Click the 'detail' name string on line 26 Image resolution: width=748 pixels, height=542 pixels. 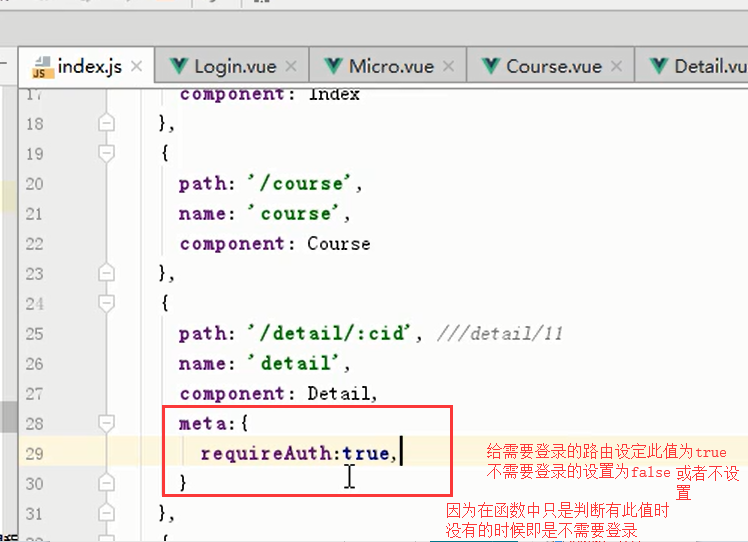click(293, 363)
